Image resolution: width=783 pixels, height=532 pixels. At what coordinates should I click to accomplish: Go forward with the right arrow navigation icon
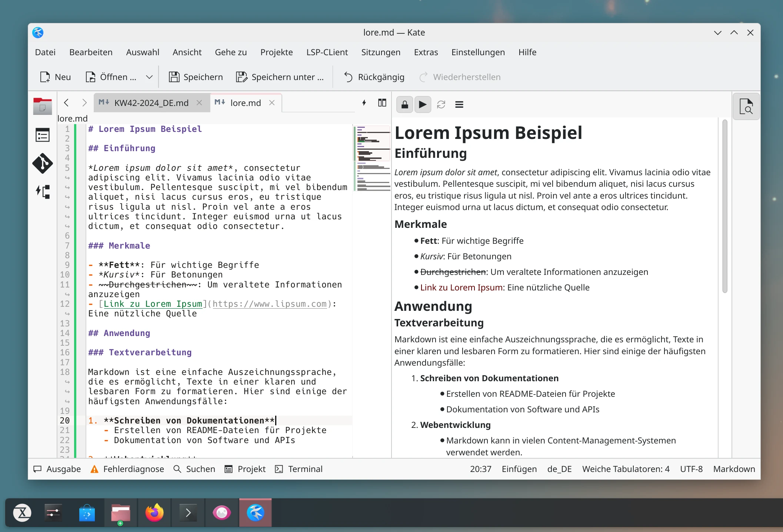click(x=84, y=103)
